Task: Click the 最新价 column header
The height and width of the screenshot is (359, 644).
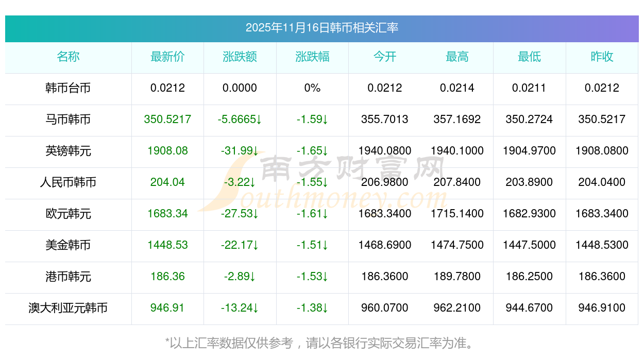Action: 167,57
